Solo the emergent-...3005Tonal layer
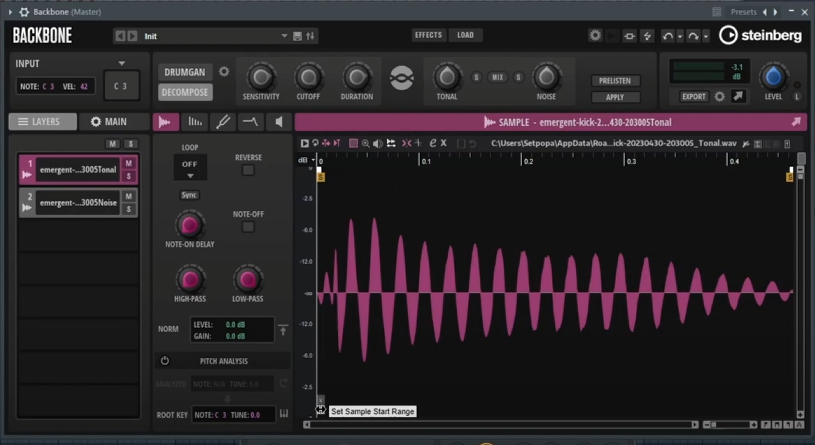The height and width of the screenshot is (445, 815). point(128,176)
